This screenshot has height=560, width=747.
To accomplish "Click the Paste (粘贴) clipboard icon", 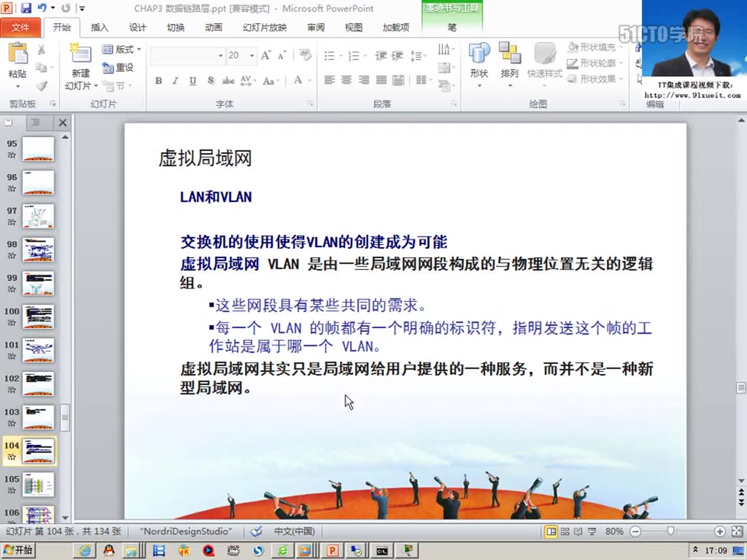I will point(18,54).
